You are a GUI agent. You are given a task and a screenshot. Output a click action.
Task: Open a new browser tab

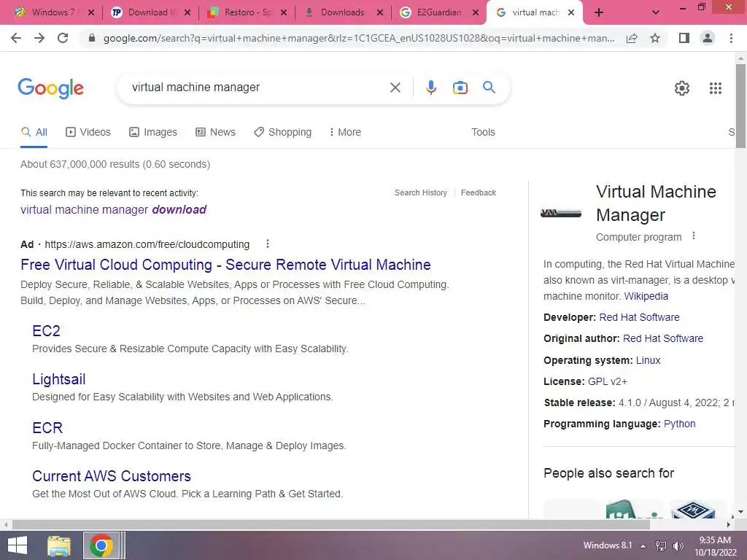click(599, 13)
